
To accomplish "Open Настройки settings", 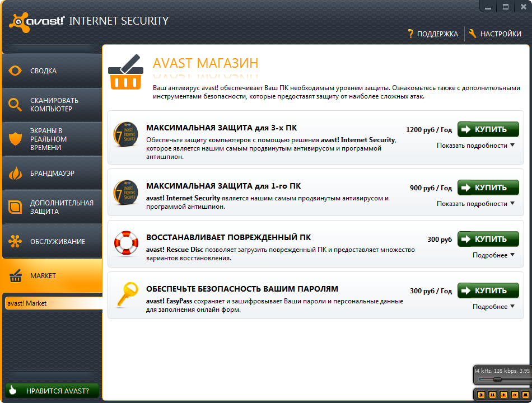I will [495, 34].
